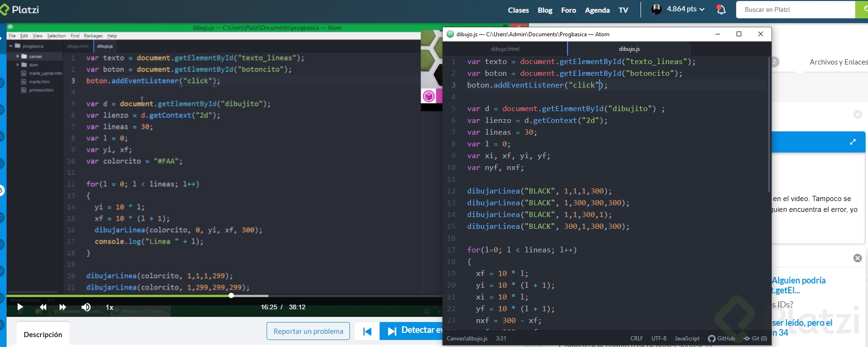Click 'var nyf, nxf;' code line
This screenshot has height=347, width=868.
[x=495, y=168]
